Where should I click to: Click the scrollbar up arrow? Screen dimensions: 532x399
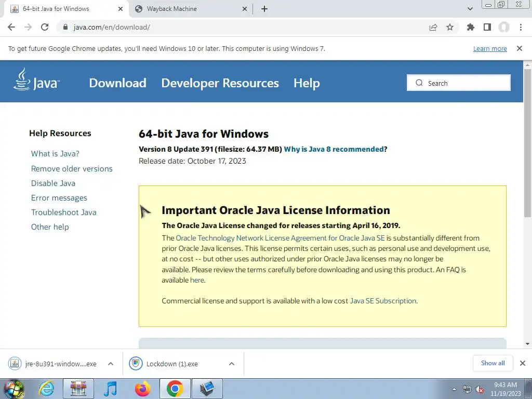527,64
